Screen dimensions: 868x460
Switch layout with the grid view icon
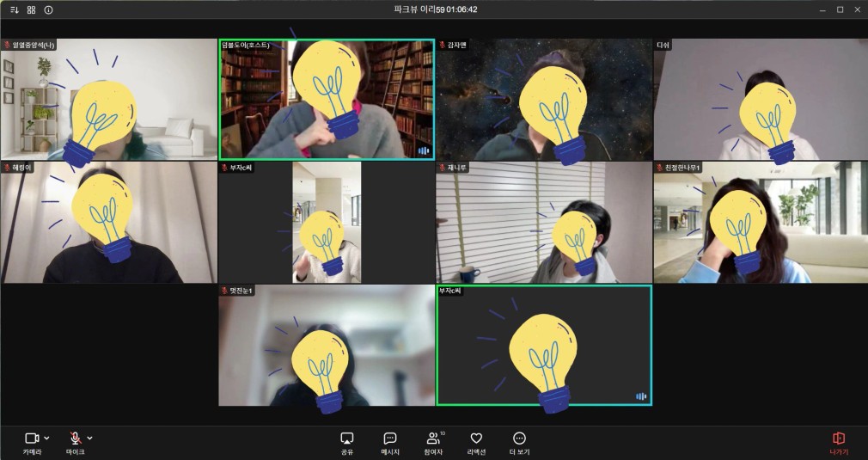pos(32,10)
